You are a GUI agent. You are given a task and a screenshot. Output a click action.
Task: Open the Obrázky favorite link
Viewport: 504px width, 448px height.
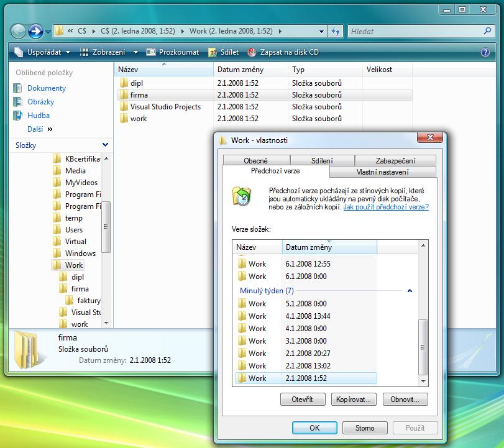(x=40, y=102)
